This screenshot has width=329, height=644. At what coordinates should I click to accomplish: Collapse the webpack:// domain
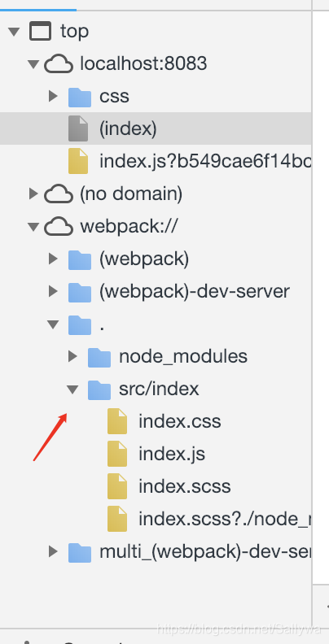(33, 226)
